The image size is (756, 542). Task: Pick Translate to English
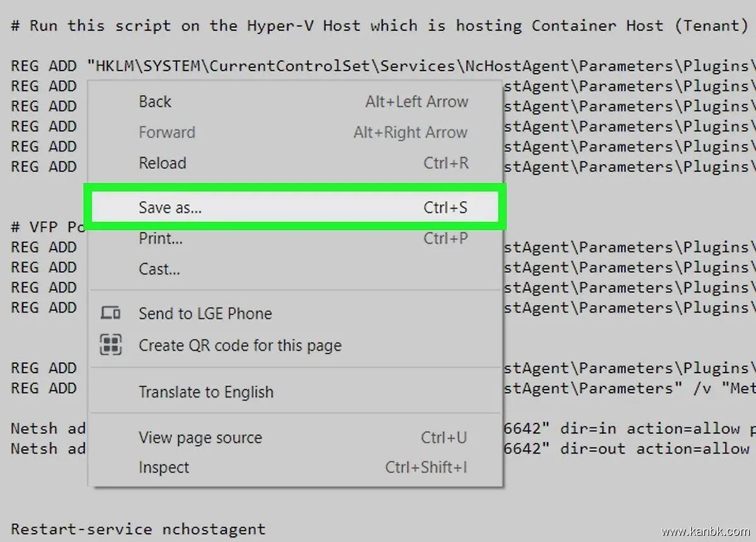pyautogui.click(x=206, y=392)
